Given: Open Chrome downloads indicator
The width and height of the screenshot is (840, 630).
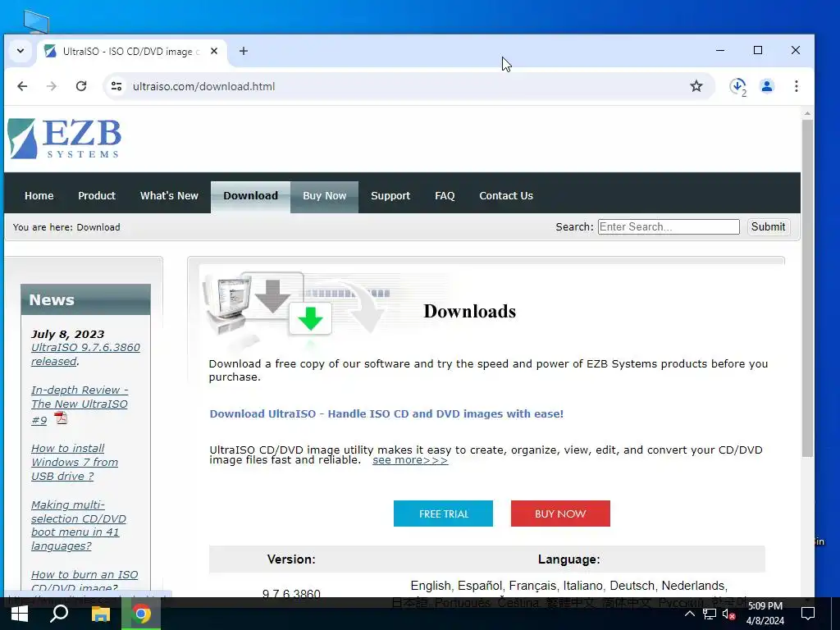Looking at the screenshot, I should point(737,86).
